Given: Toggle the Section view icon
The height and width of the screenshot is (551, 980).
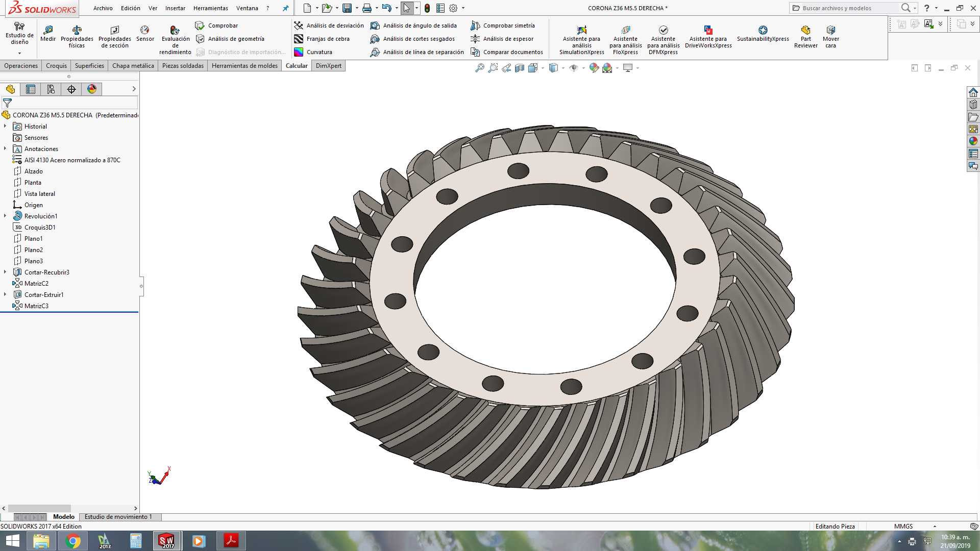Looking at the screenshot, I should click(x=519, y=68).
